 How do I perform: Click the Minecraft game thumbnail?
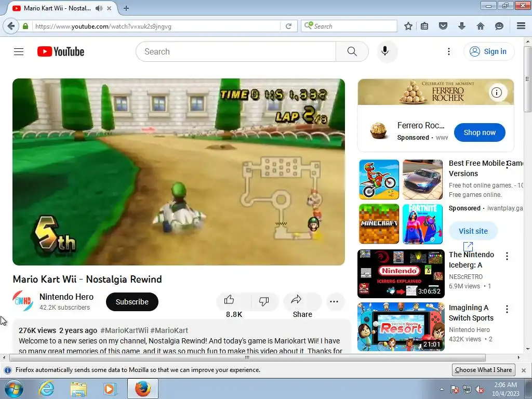click(379, 224)
